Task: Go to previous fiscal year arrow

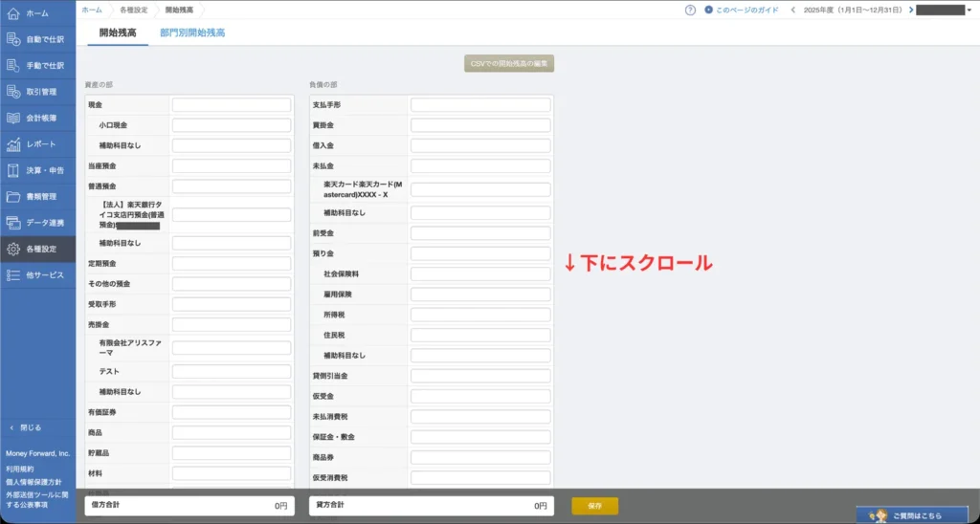Action: 793,10
